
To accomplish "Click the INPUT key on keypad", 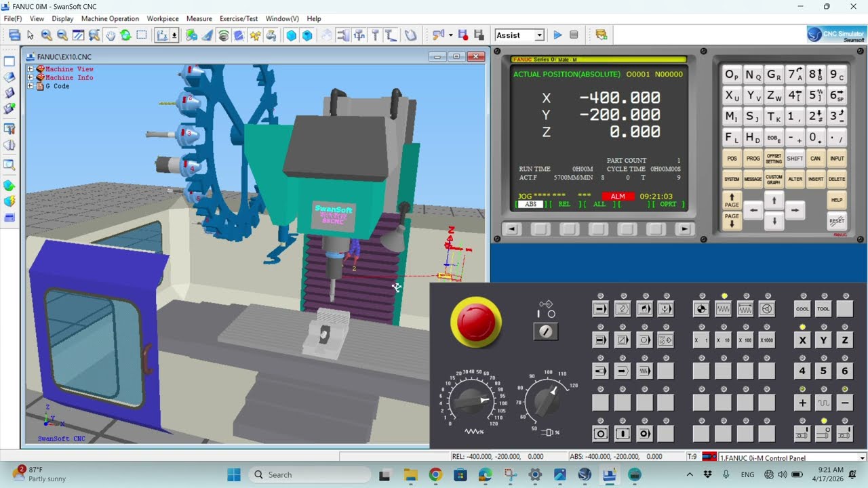I will 837,159.
